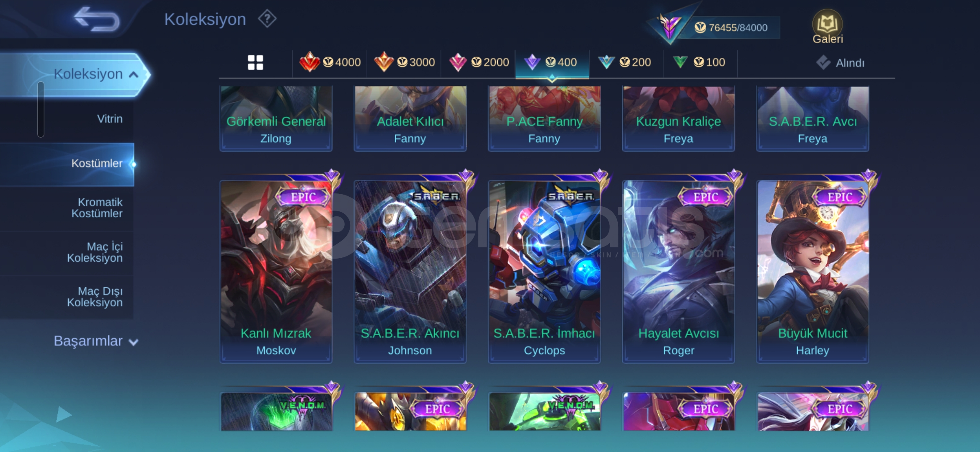980x452 pixels.
Task: Go to Maç Dışı Koleksiyon
Action: tap(95, 297)
